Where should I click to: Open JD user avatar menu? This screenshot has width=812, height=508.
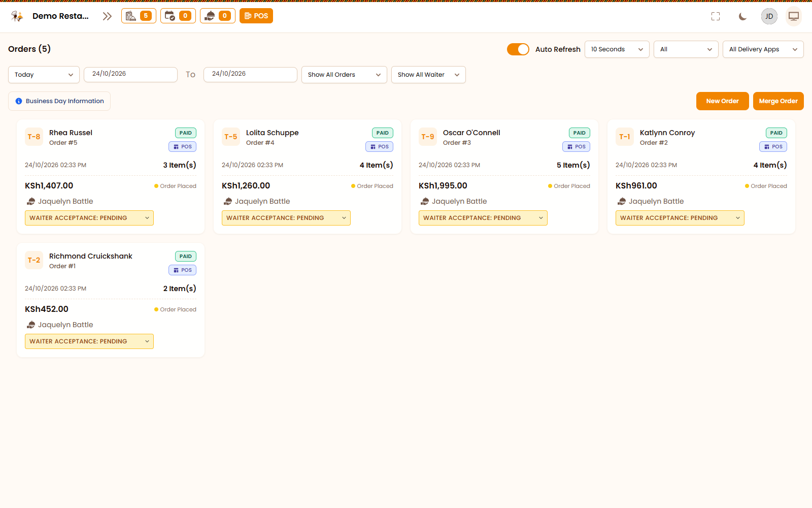(769, 16)
